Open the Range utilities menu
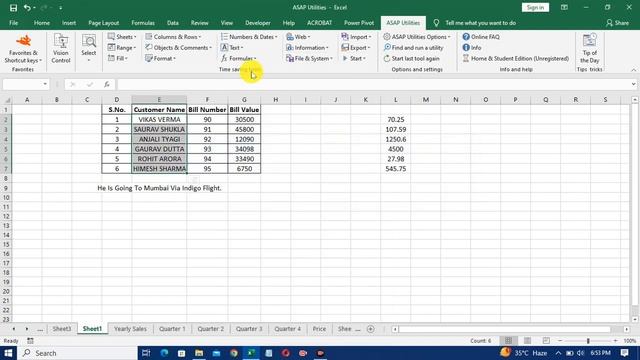This screenshot has width=640, height=360. click(122, 48)
